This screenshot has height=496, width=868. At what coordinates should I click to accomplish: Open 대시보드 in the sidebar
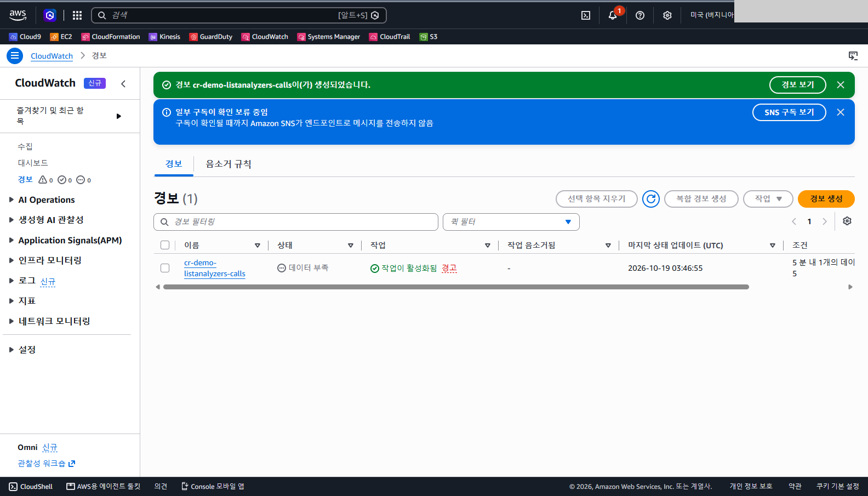33,163
